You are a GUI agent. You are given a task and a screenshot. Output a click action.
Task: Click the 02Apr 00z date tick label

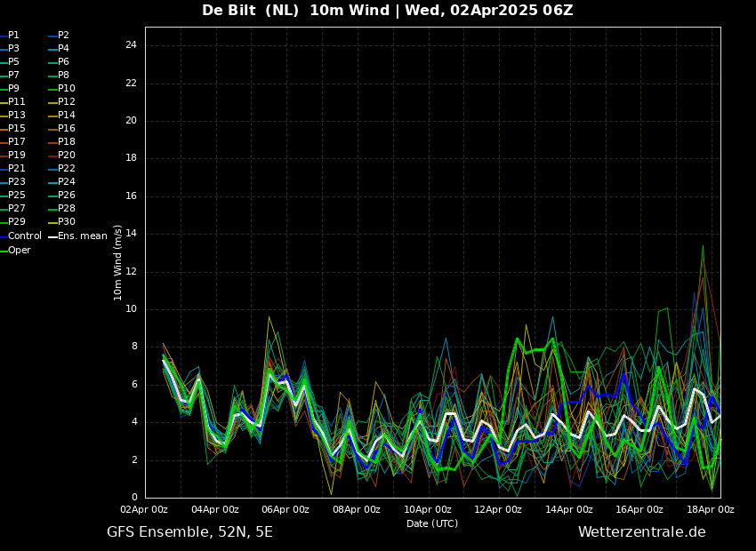(x=144, y=510)
